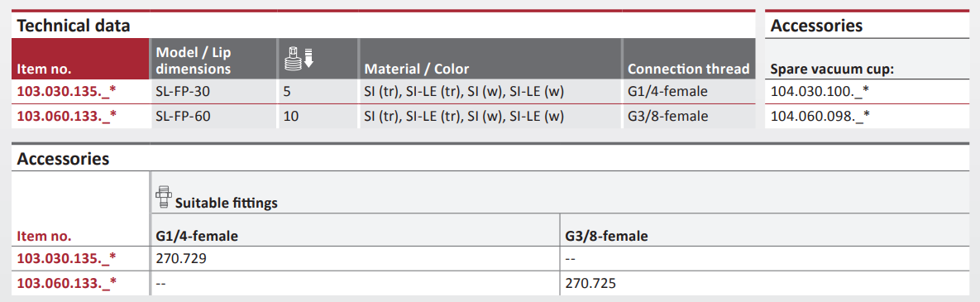Click the G3/8-female fittings column header
The width and height of the screenshot is (980, 302).
(x=605, y=237)
